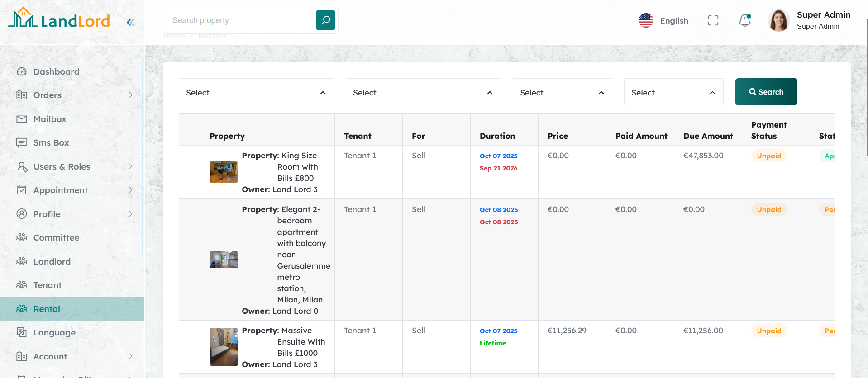Viewport: 868px width, 378px height.
Task: Open the King Size Room property thumbnail
Action: point(224,172)
